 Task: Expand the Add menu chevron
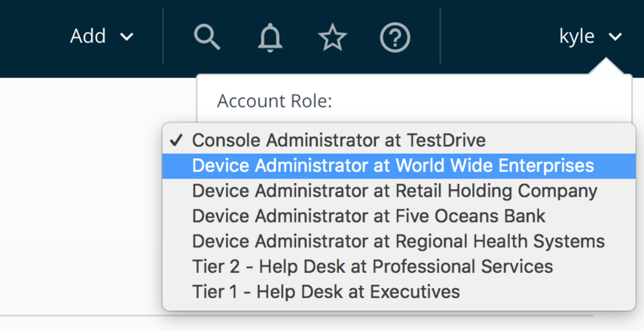[x=127, y=37]
